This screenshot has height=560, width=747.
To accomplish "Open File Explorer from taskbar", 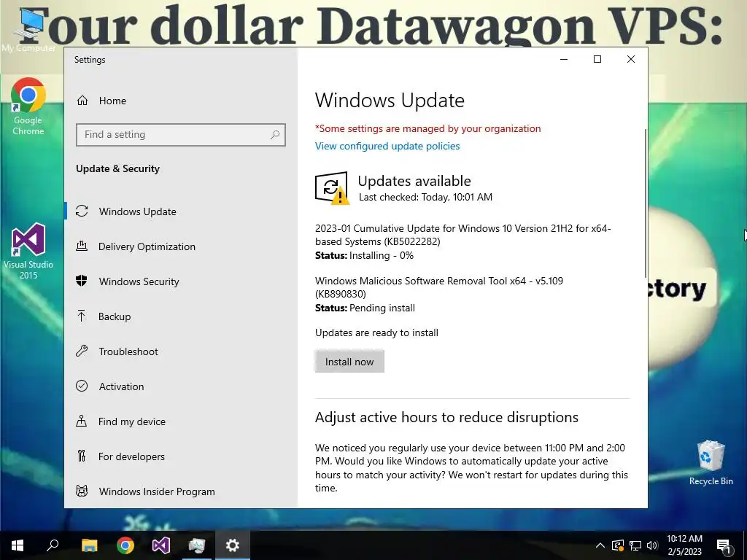I will tap(89, 545).
